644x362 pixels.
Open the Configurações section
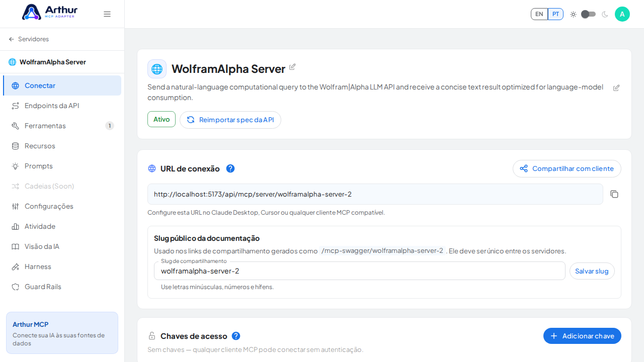(62, 206)
